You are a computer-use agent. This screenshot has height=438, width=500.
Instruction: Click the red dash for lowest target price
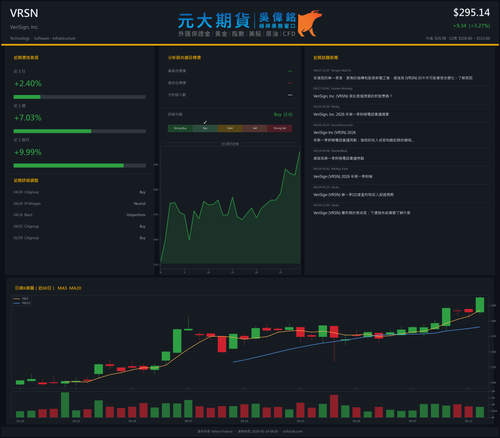(290, 83)
